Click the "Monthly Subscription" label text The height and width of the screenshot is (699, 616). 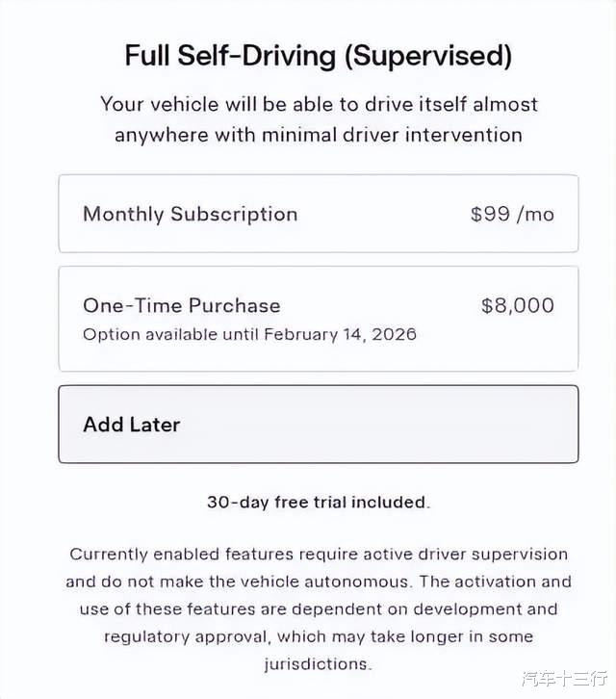click(x=190, y=214)
